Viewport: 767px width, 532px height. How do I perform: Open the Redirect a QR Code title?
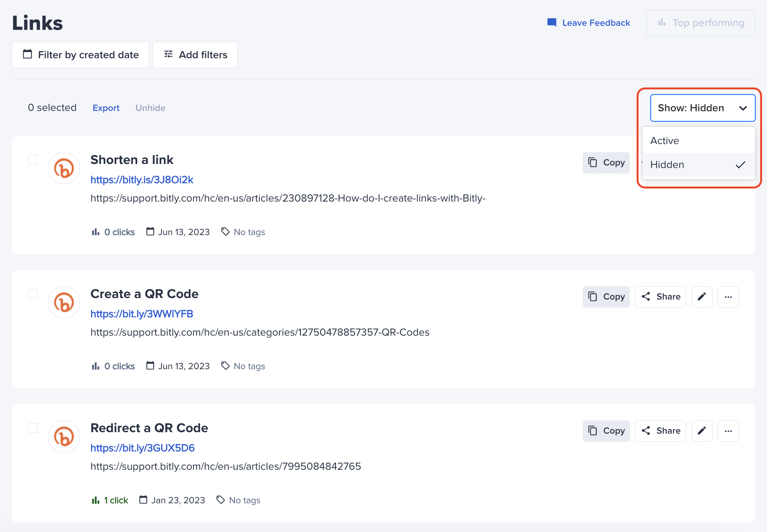(x=149, y=428)
